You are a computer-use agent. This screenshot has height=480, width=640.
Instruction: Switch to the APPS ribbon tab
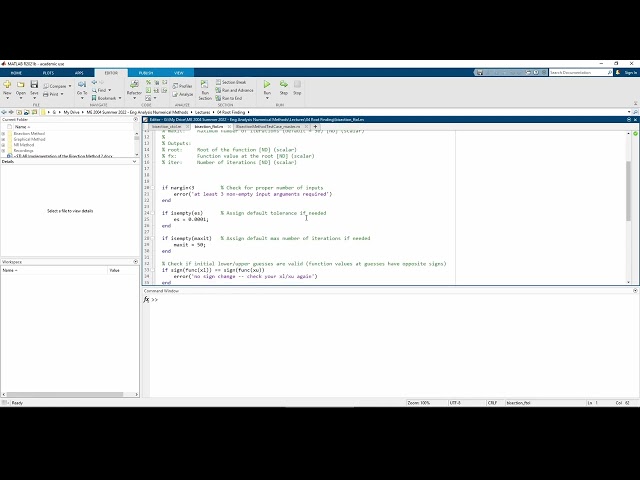click(x=79, y=73)
